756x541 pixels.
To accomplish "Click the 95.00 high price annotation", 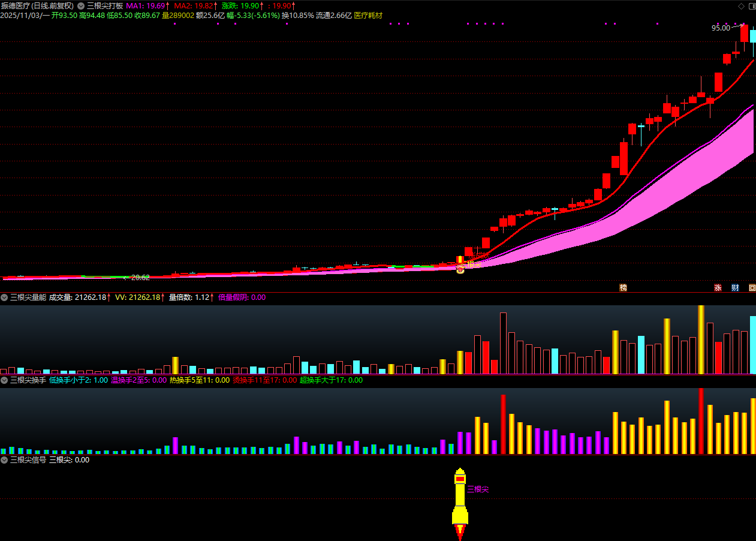I will pos(721,28).
